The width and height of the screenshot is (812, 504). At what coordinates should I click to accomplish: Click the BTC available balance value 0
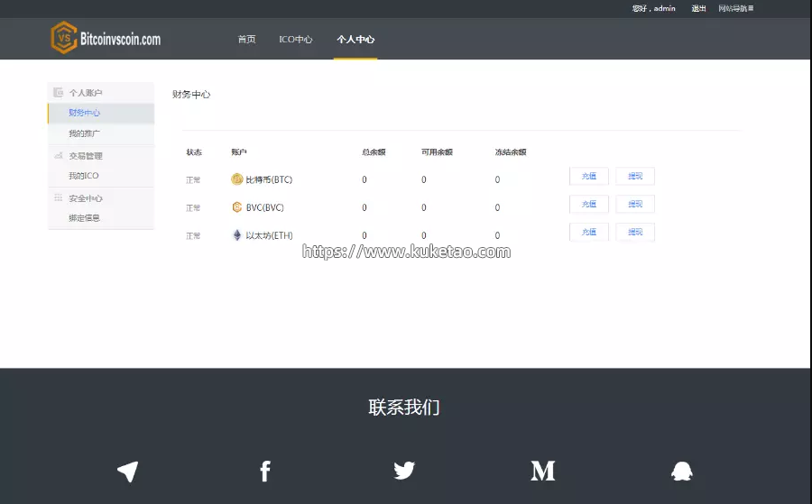[x=424, y=179]
